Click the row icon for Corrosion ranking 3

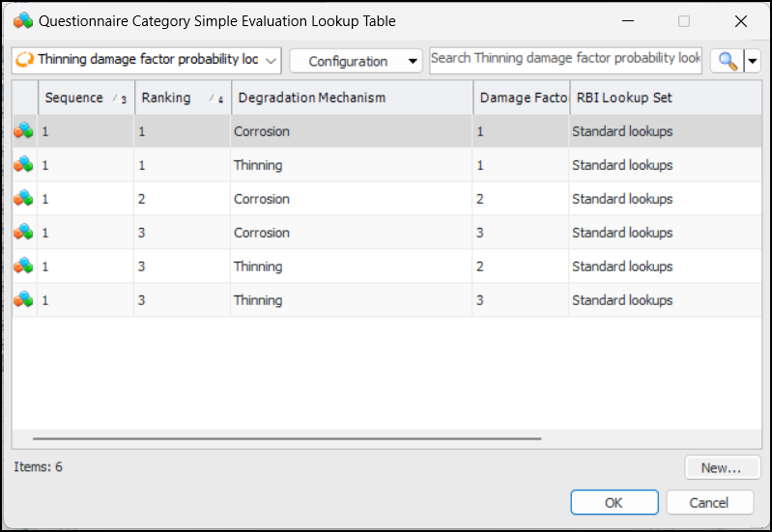pos(23,233)
